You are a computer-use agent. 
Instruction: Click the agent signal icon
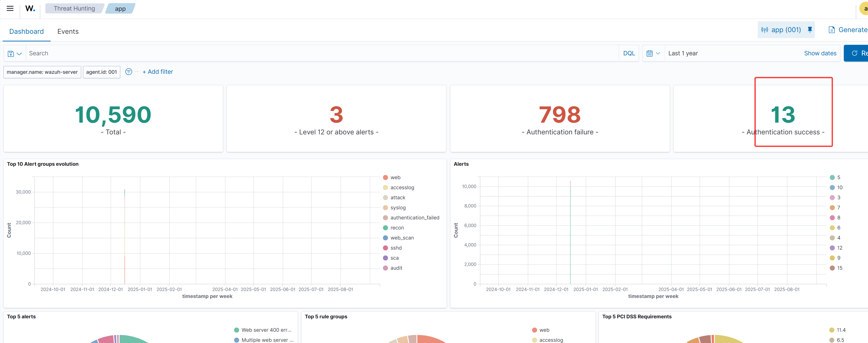(764, 30)
